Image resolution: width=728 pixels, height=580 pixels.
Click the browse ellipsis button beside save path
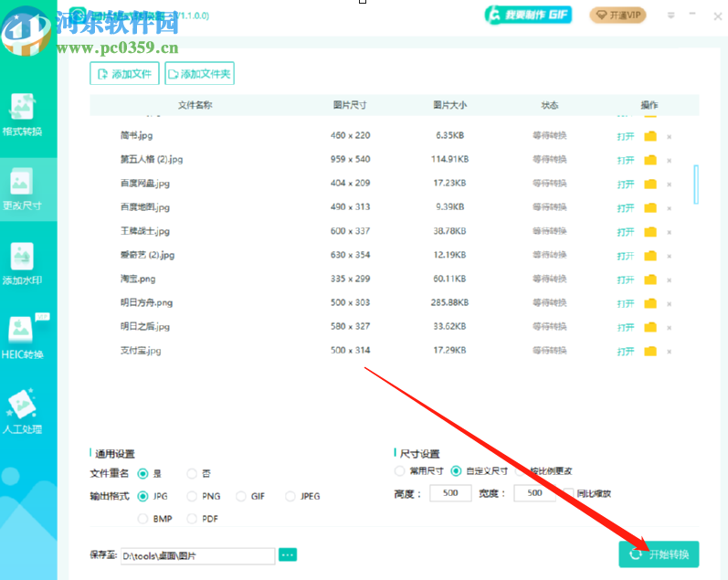(288, 555)
